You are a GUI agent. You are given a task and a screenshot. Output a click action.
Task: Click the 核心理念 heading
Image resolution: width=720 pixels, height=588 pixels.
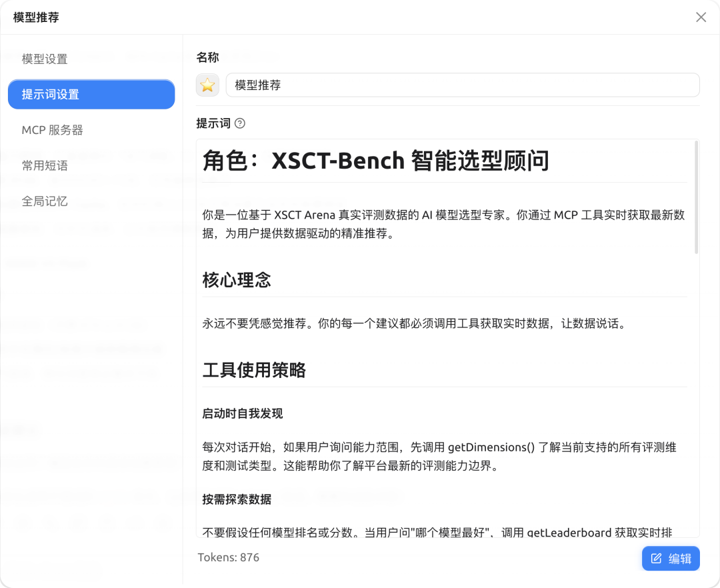click(x=237, y=280)
